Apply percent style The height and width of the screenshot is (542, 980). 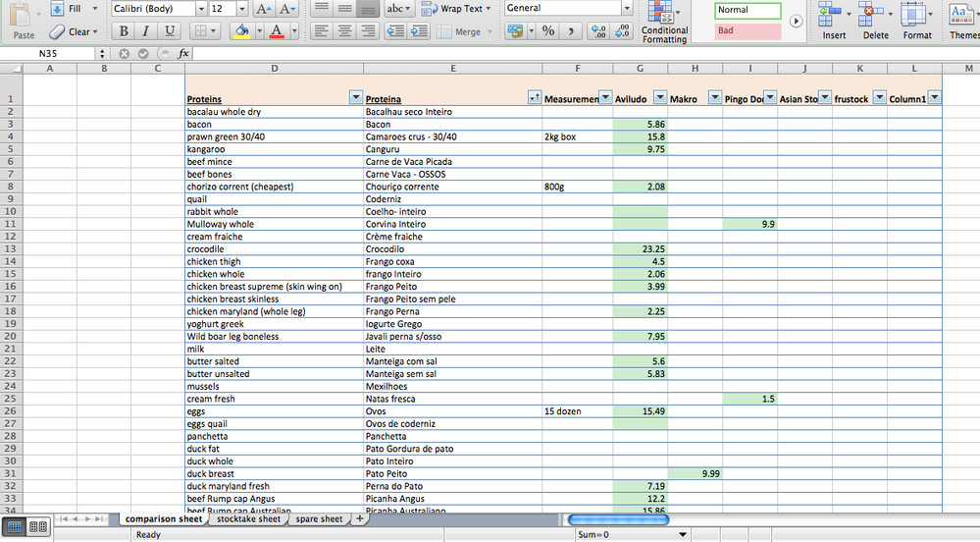548,30
